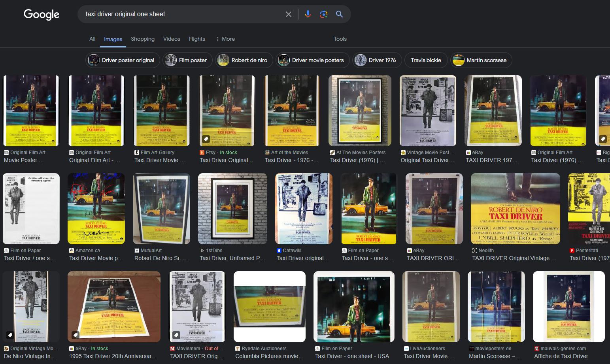Apply the Driver 1976 filter chip
Image resolution: width=610 pixels, height=364 pixels.
click(x=377, y=60)
